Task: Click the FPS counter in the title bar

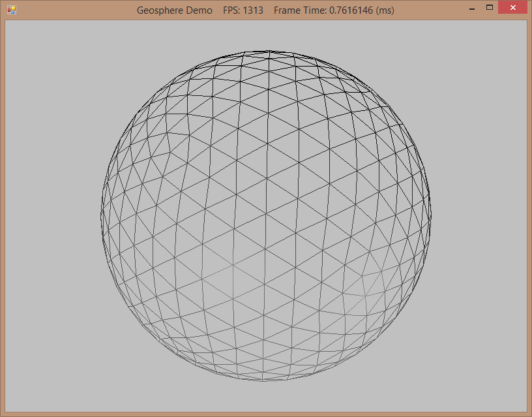Action: 243,10
